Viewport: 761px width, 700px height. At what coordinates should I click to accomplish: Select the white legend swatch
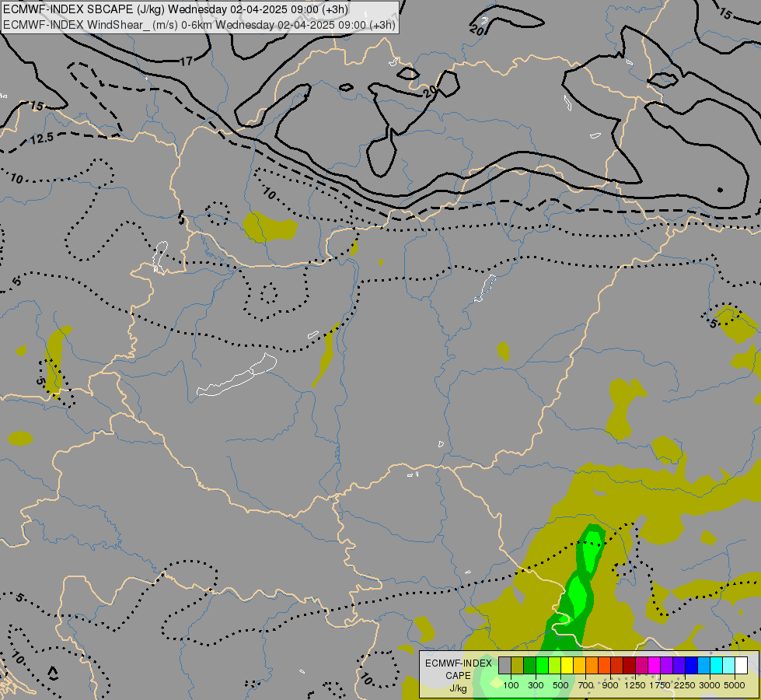(741, 665)
